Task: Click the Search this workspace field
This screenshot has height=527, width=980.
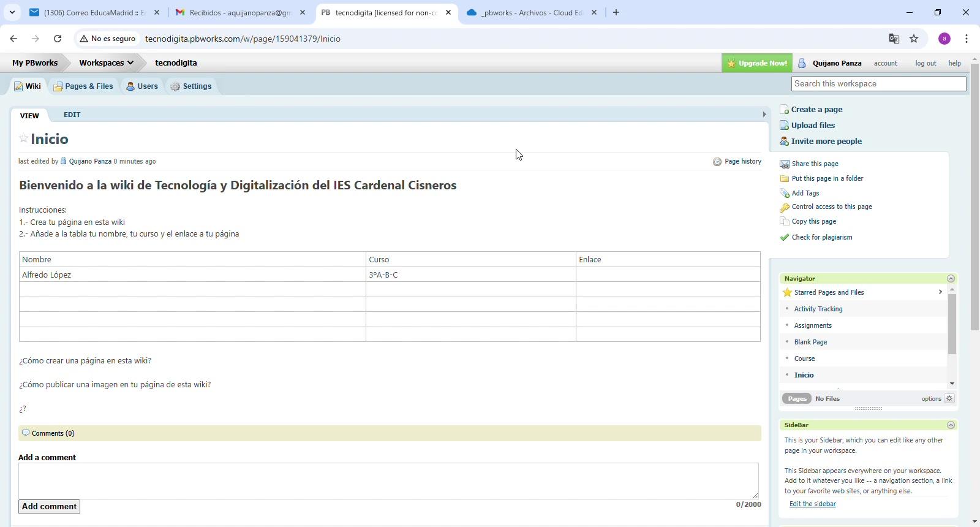Action: [878, 84]
